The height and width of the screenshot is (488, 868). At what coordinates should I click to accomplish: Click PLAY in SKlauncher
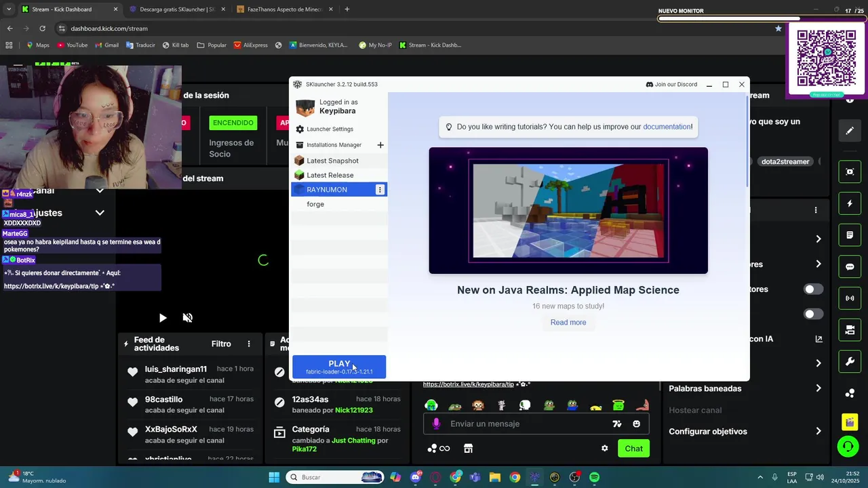point(339,367)
